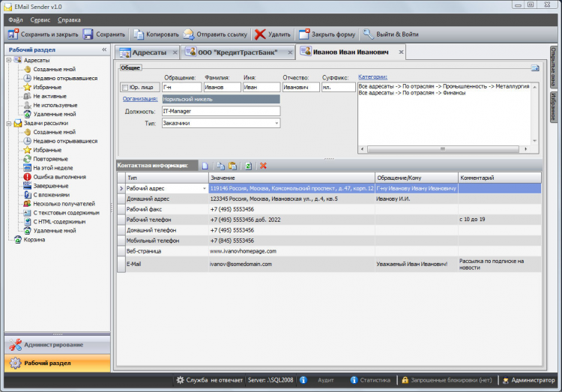Click the refresh icon in Контактная информация
Image resolution: width=562 pixels, height=392 pixels.
coord(248,165)
